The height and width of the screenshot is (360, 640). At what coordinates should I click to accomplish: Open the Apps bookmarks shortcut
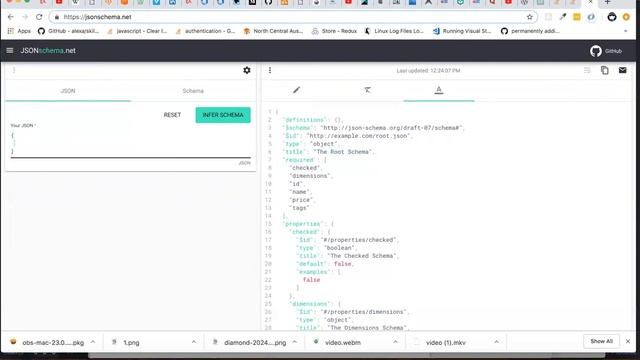click(x=19, y=31)
